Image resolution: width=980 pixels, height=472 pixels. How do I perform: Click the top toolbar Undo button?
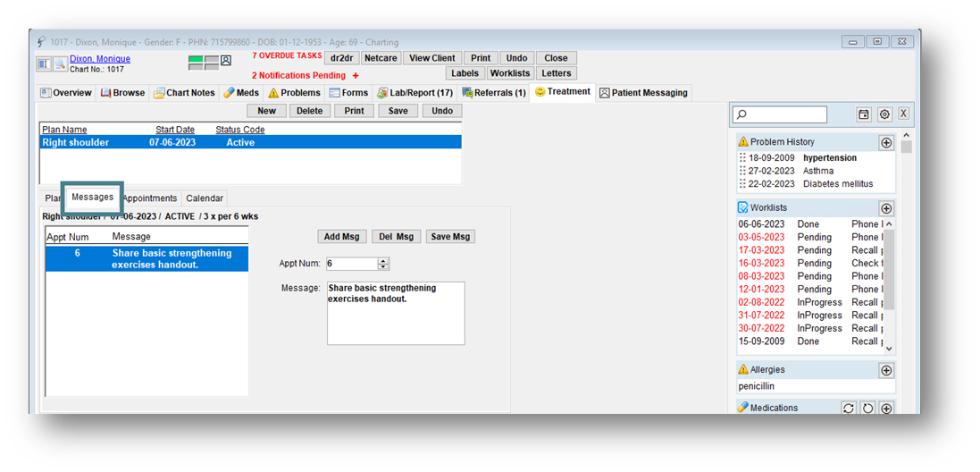point(517,58)
